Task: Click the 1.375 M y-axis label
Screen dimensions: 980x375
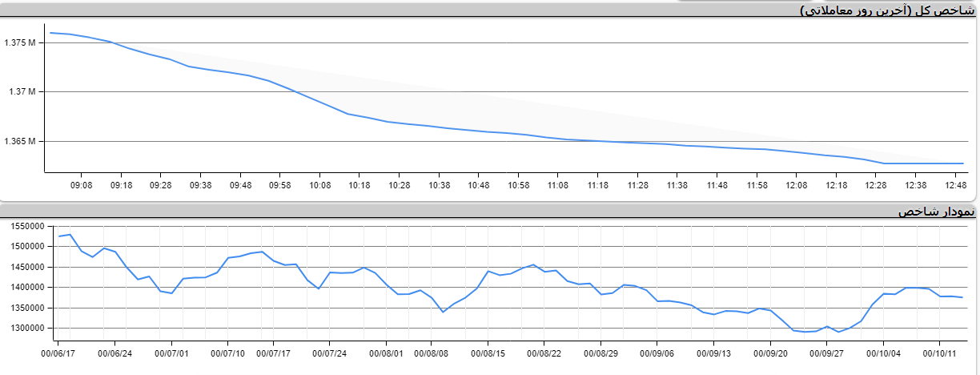Action: pyautogui.click(x=20, y=42)
